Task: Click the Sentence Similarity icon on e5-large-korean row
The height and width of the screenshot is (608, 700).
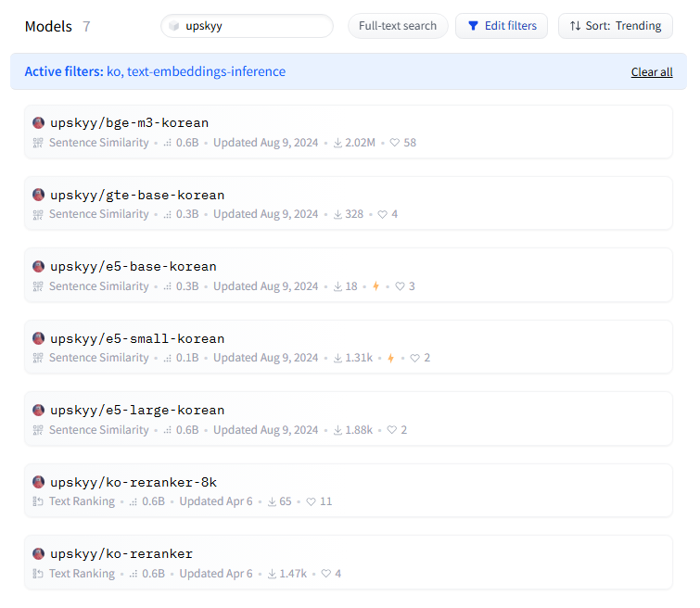Action: point(38,430)
